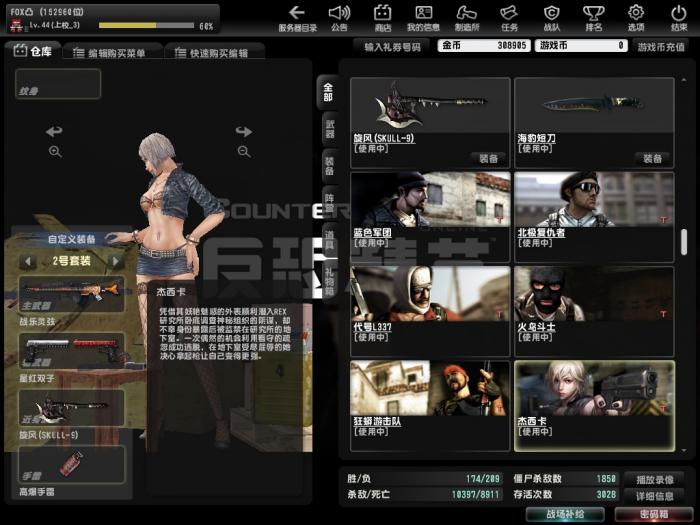Open 密码箱 code box button
The height and width of the screenshot is (525, 700).
[654, 514]
